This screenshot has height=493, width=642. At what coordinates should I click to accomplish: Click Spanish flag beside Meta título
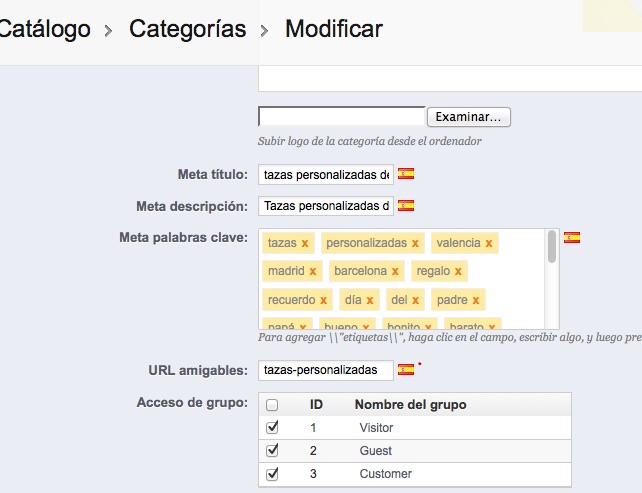click(x=405, y=174)
